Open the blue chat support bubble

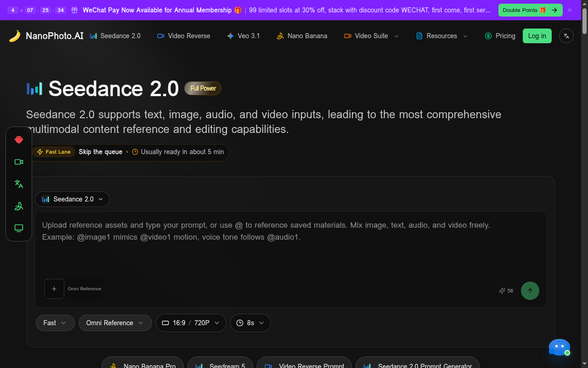coord(560,347)
